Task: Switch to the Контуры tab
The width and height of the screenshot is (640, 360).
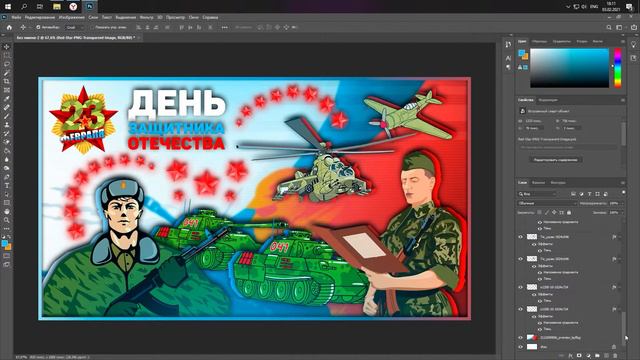Action: tap(558, 182)
